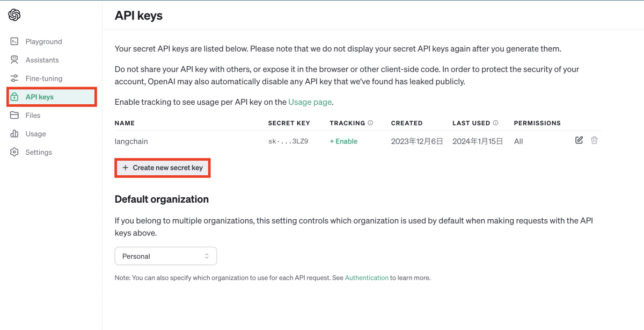Click the Fine-tuning sliders icon

14,78
